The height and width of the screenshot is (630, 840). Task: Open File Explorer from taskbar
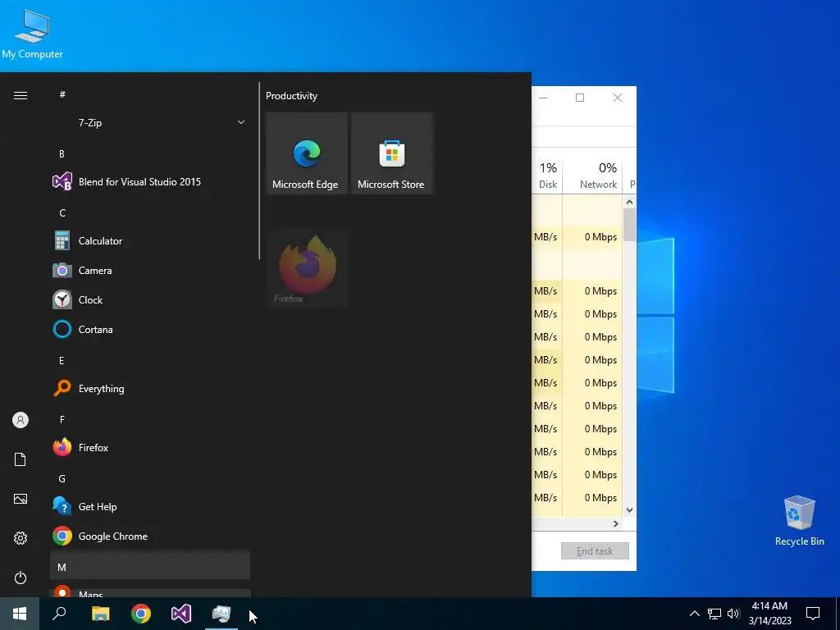(100, 614)
